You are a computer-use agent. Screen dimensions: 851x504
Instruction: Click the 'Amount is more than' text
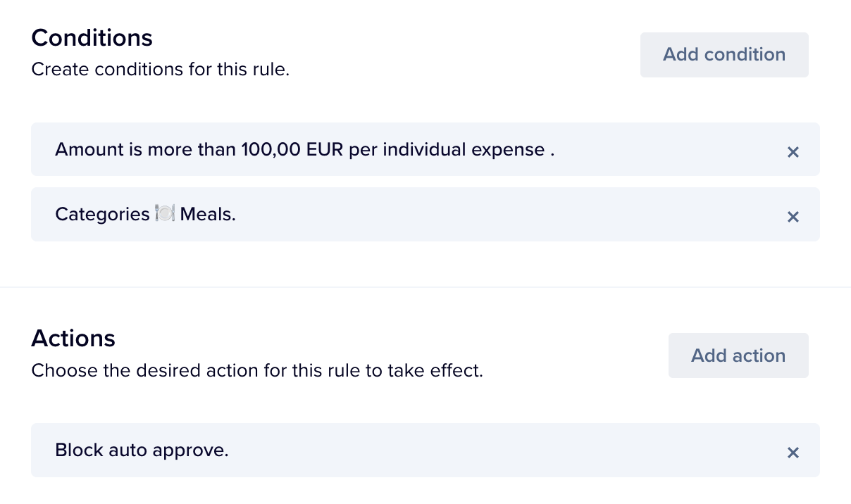click(x=145, y=150)
